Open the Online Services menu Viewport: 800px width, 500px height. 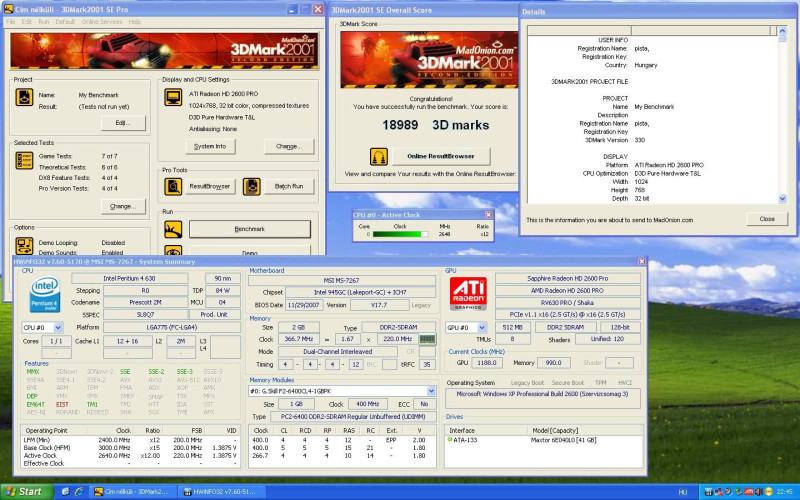click(x=102, y=21)
